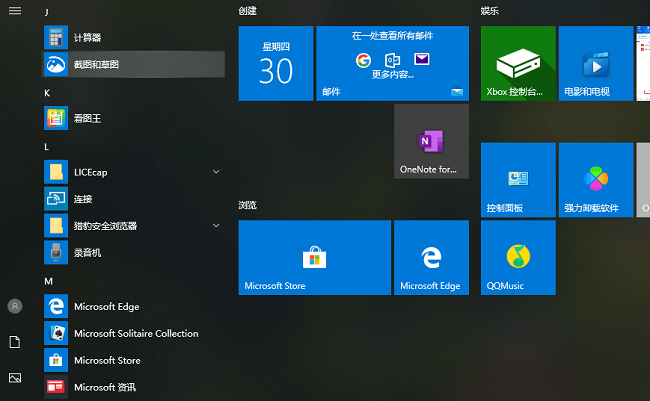
Task: Launch the 强力卸载软件 uninstaller tile
Action: [596, 180]
